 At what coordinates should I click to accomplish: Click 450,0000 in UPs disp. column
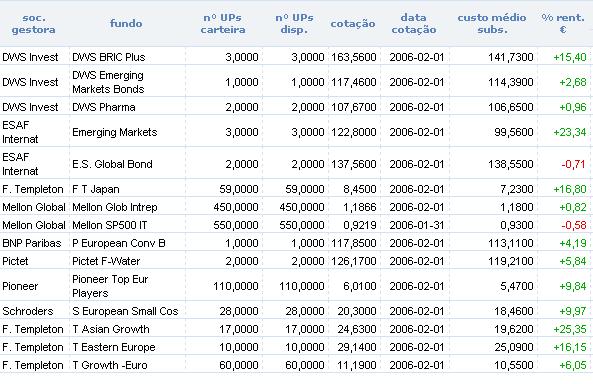(x=302, y=207)
